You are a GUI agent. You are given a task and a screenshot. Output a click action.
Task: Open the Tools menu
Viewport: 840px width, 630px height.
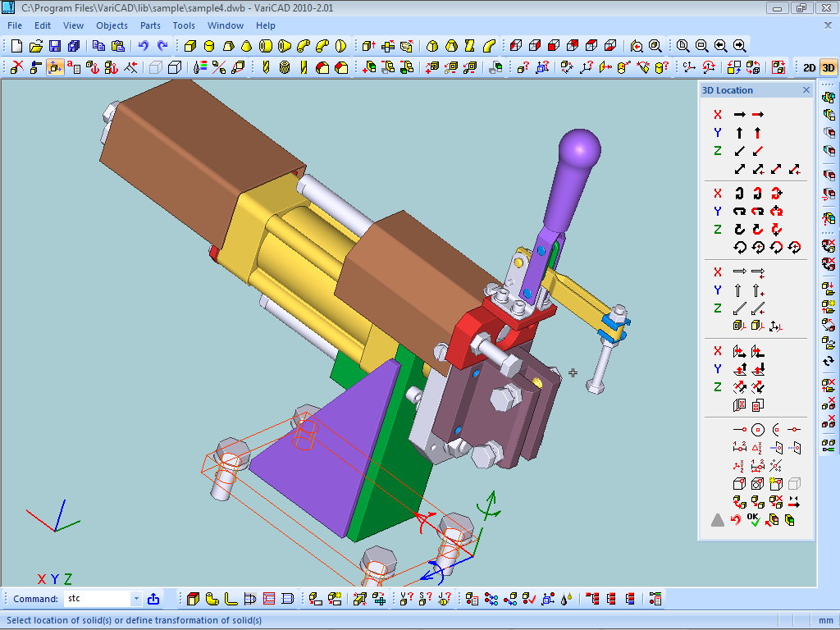point(184,25)
